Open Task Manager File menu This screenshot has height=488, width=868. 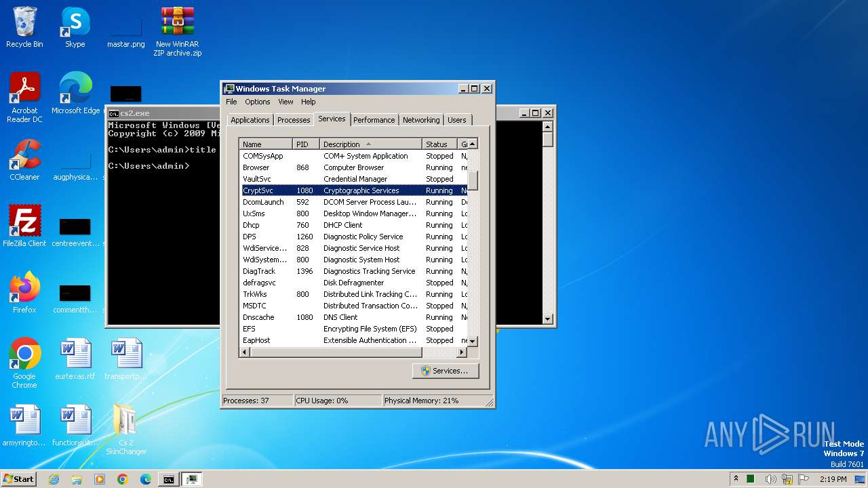pyautogui.click(x=231, y=102)
